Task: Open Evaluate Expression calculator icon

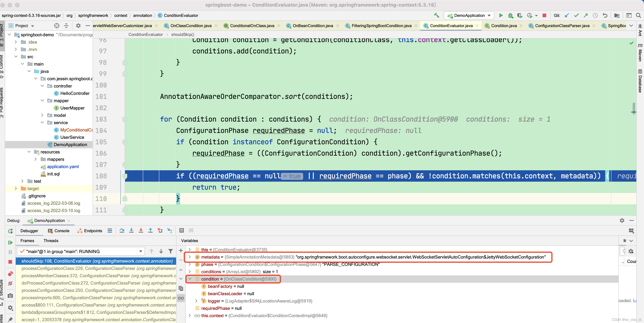Action: pos(182,231)
